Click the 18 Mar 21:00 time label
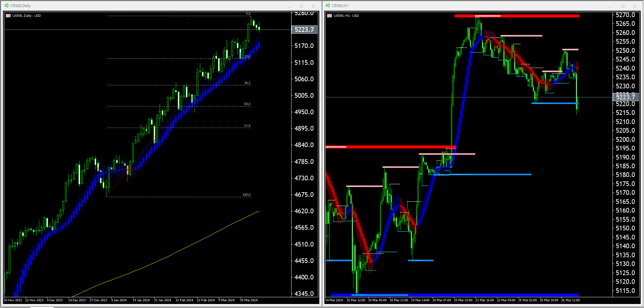 [399, 300]
